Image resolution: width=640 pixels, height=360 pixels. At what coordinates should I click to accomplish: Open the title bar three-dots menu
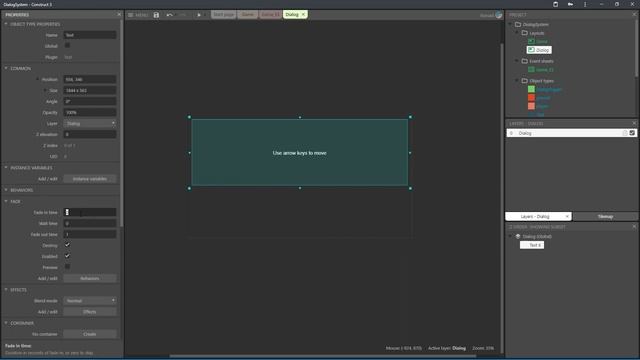[x=585, y=4]
